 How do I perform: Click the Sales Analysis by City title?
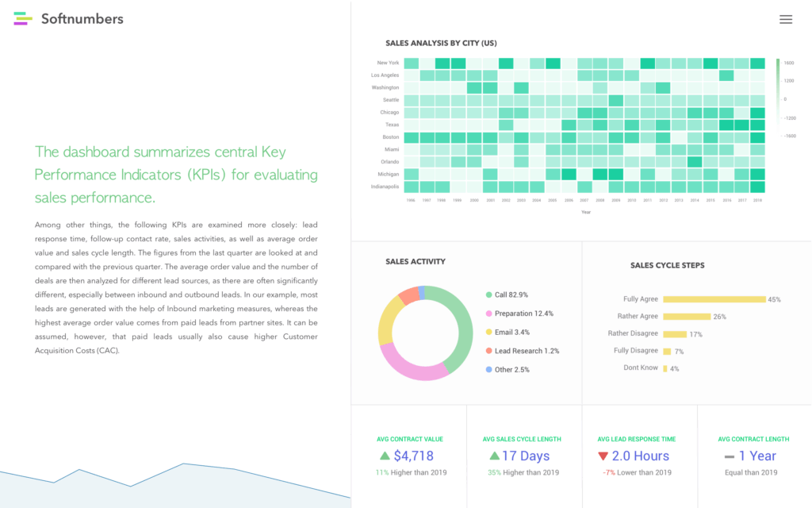click(441, 43)
